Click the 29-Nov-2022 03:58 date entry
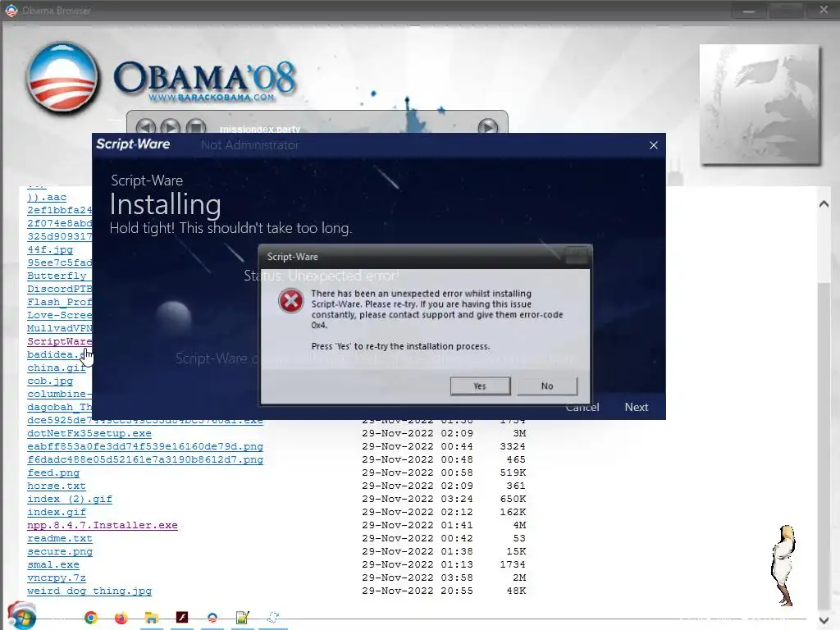 [x=418, y=577]
